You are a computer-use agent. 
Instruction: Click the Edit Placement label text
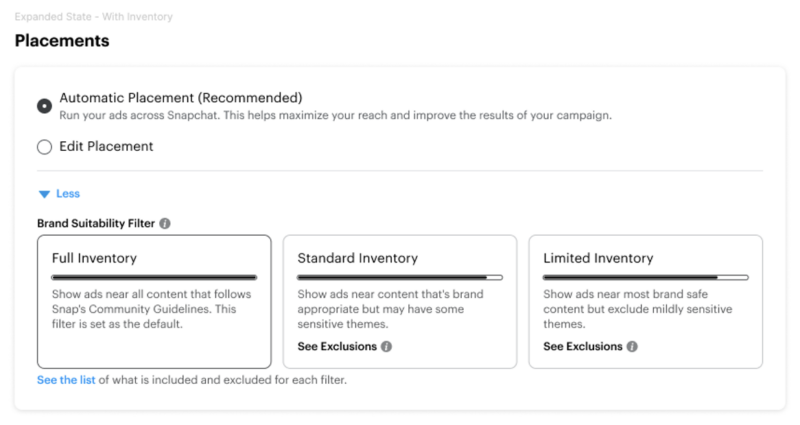(x=106, y=146)
